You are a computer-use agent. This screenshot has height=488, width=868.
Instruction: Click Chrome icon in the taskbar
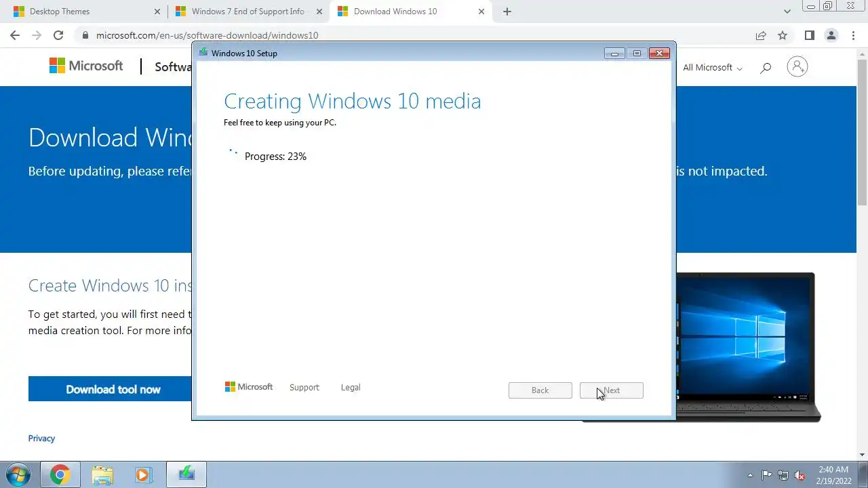click(60, 474)
